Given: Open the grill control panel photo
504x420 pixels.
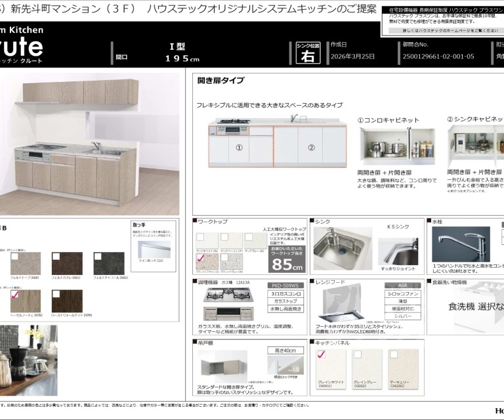Looking at the screenshot, I should pos(228,313).
